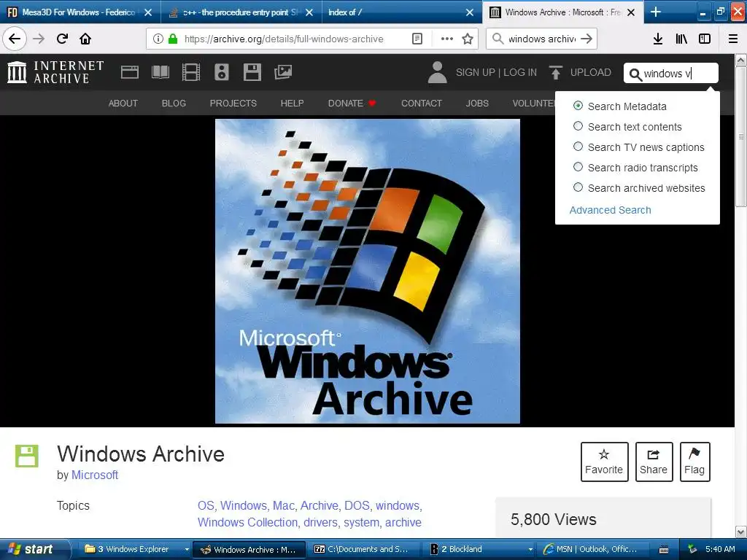Toggle reader view icon in address bar
Screen dimensions: 747x560
417,39
